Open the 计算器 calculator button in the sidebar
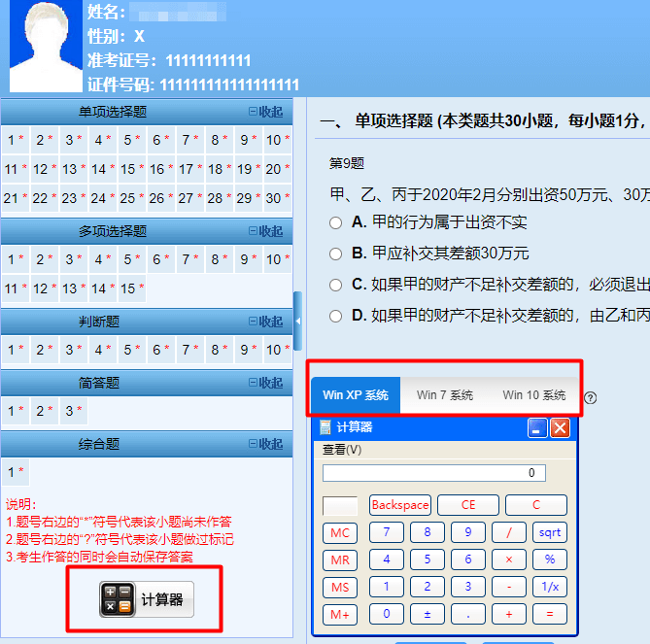Image resolution: width=650 pixels, height=644 pixels. coord(147,599)
